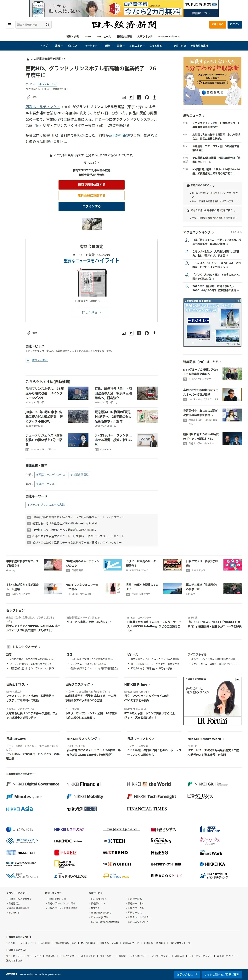Toggle the フォローする button for サービス

[47, 84]
